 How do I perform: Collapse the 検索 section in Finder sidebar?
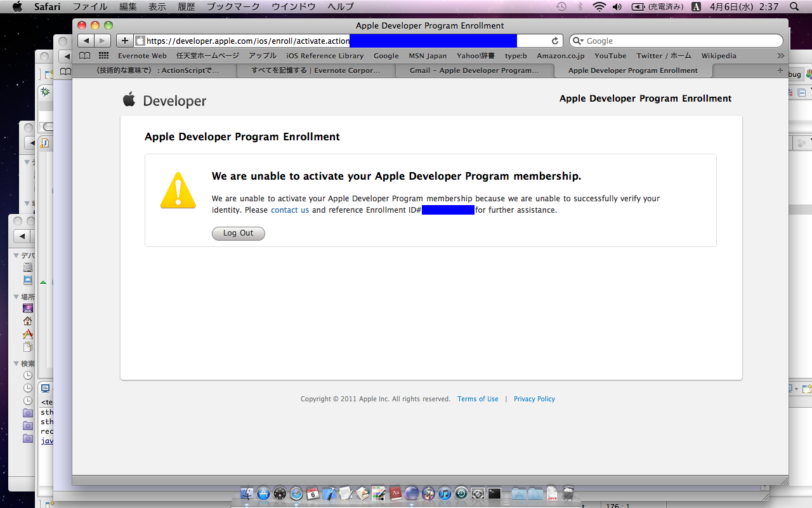coord(16,364)
